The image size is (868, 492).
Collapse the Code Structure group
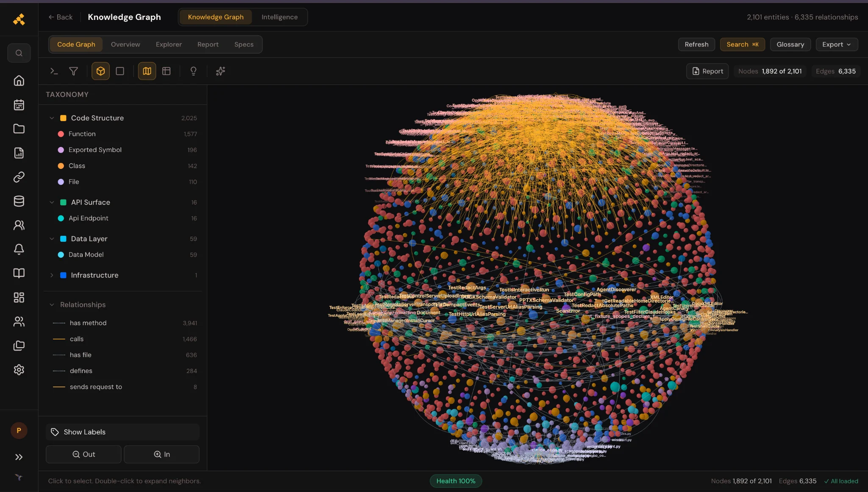[52, 118]
